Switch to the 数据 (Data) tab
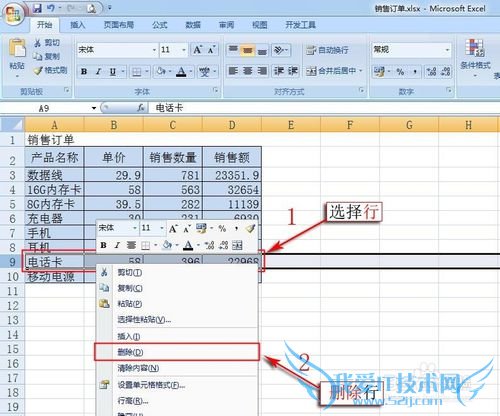The height and width of the screenshot is (416, 500). tap(193, 25)
